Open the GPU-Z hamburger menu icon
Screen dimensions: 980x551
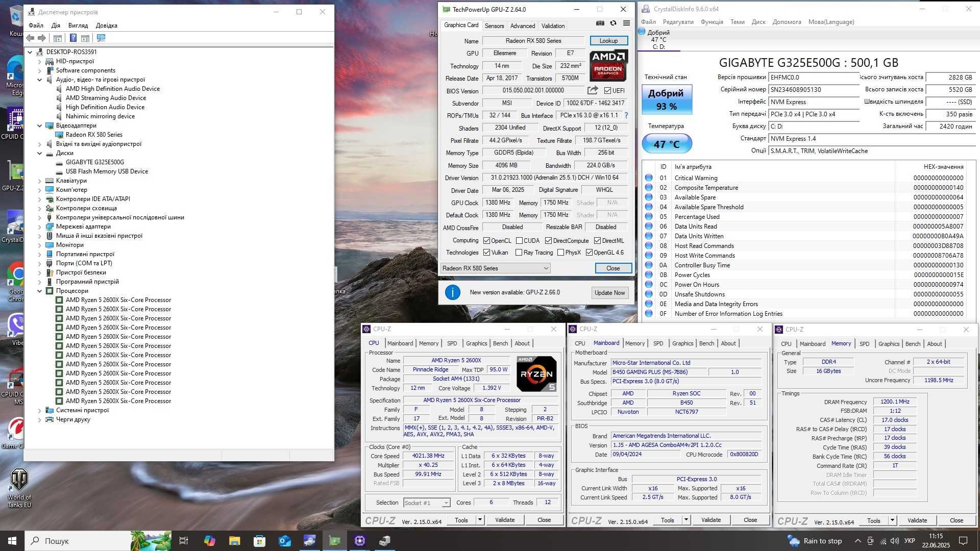coord(626,23)
